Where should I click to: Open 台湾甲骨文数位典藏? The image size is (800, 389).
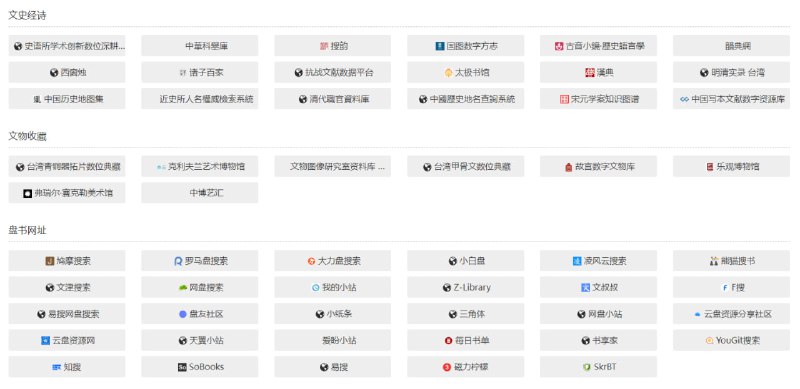pyautogui.click(x=465, y=166)
